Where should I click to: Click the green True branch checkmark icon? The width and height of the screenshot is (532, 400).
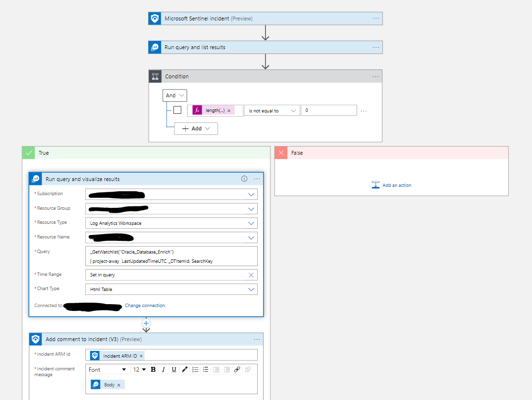(28, 153)
